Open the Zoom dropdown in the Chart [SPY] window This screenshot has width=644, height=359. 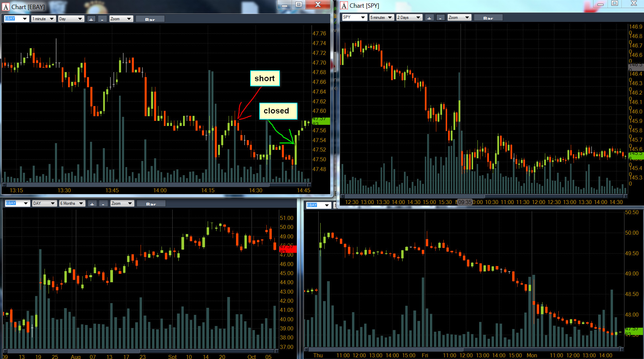coord(459,18)
